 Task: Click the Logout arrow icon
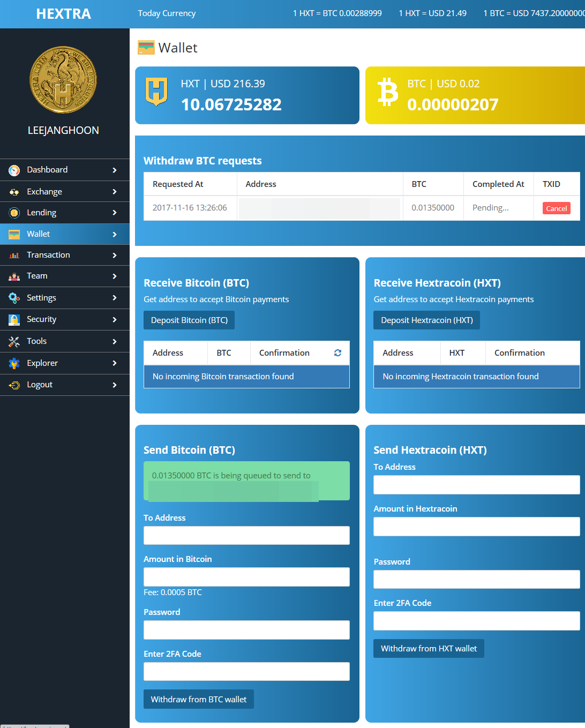coord(14,385)
